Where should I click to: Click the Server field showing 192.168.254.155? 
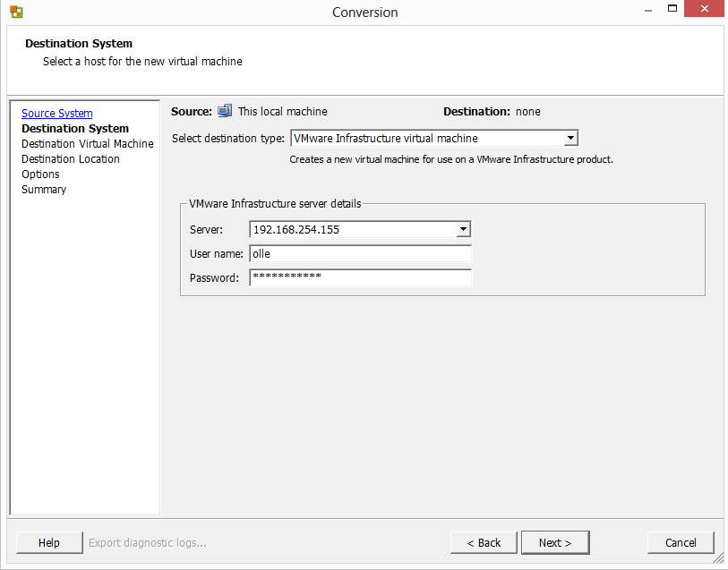point(360,229)
